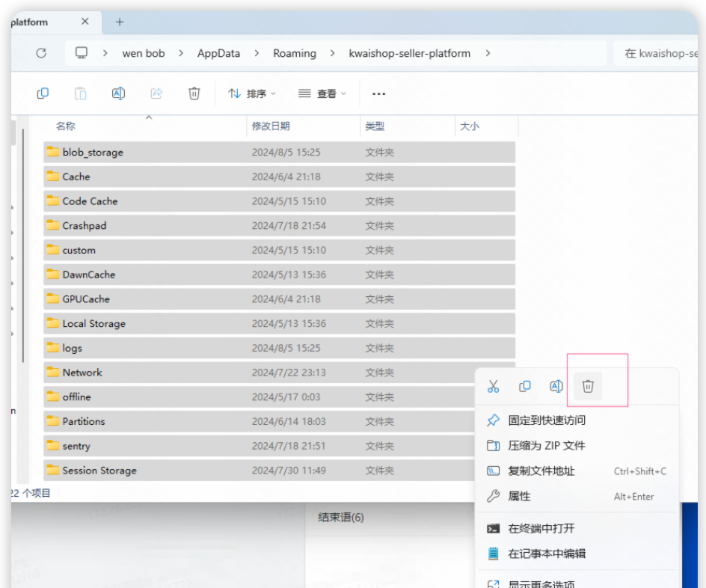Click the toolbar three-dot more options

click(378, 94)
